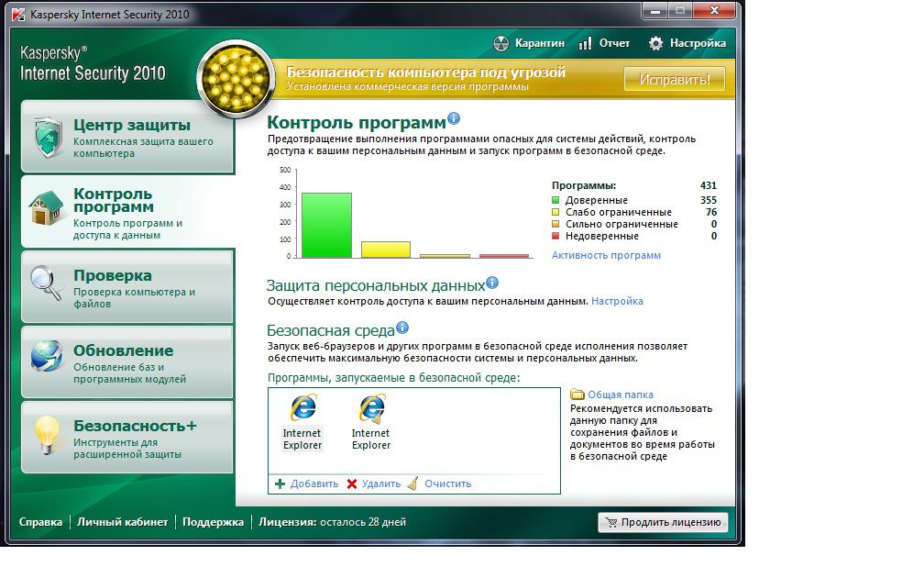Image resolution: width=924 pixels, height=578 pixels.
Task: Go to the Обновление section
Action: click(127, 361)
